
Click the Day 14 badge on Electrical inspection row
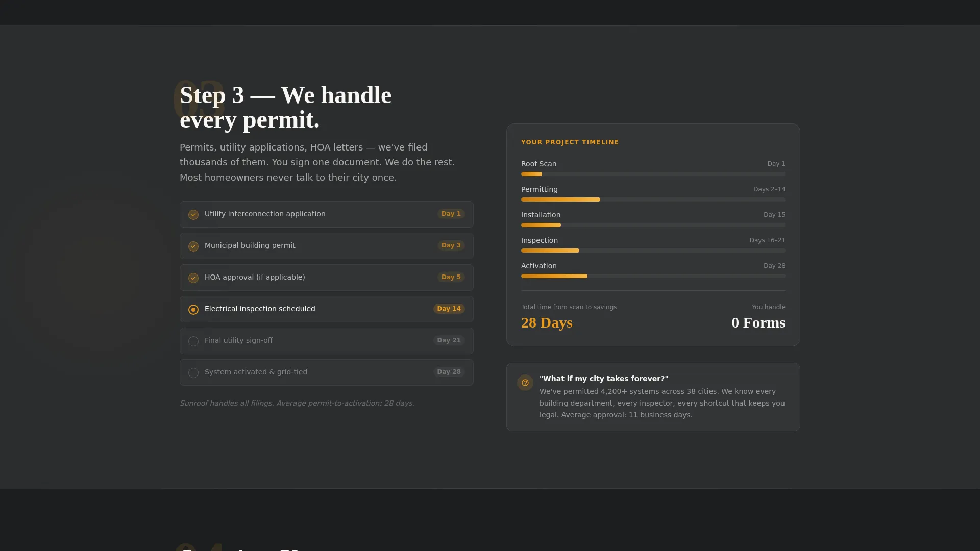tap(449, 309)
